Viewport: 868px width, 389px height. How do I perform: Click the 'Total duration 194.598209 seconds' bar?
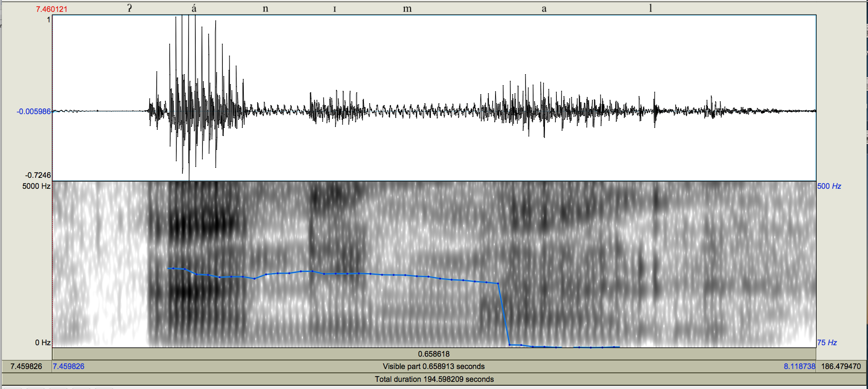pyautogui.click(x=434, y=379)
